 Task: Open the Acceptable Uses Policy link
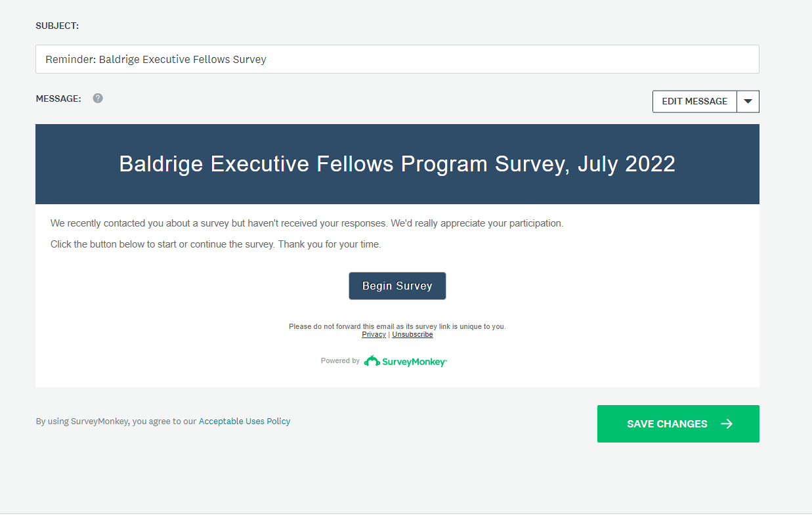coord(244,422)
